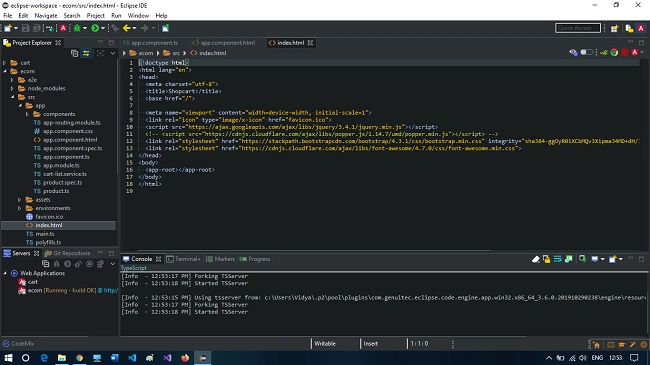
Task: Switch to Git Repositories tab
Action: (68, 253)
